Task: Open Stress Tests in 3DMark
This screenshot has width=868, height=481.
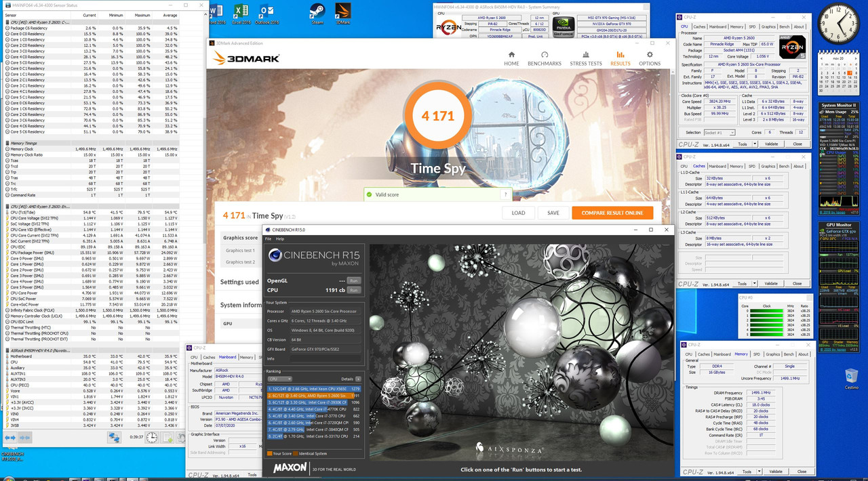Action: 585,58
